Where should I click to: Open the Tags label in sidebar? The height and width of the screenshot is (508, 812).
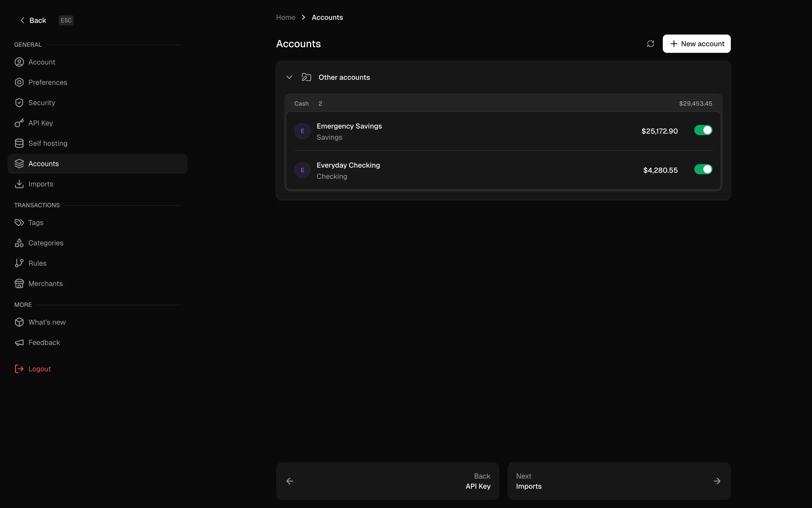point(36,223)
